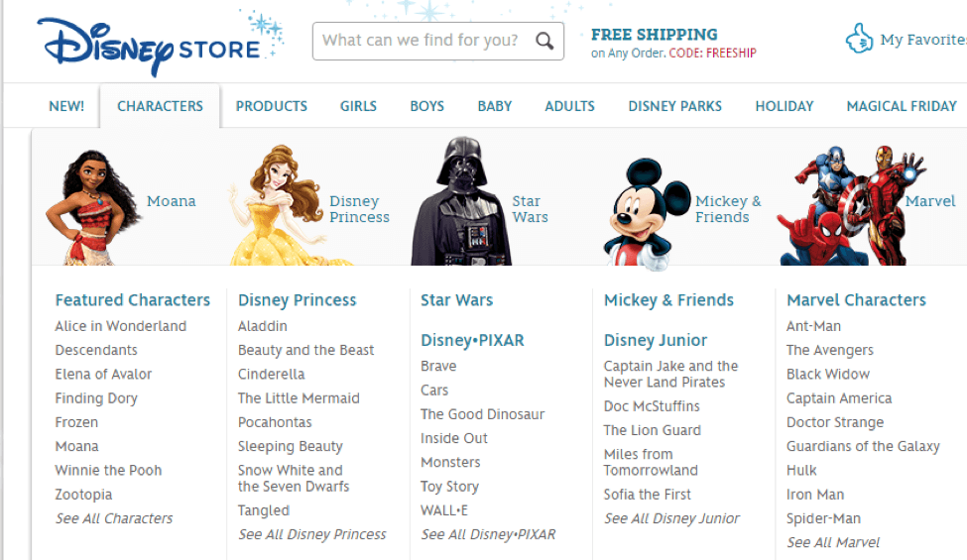
Task: Click the search magnifying glass icon
Action: coord(544,42)
